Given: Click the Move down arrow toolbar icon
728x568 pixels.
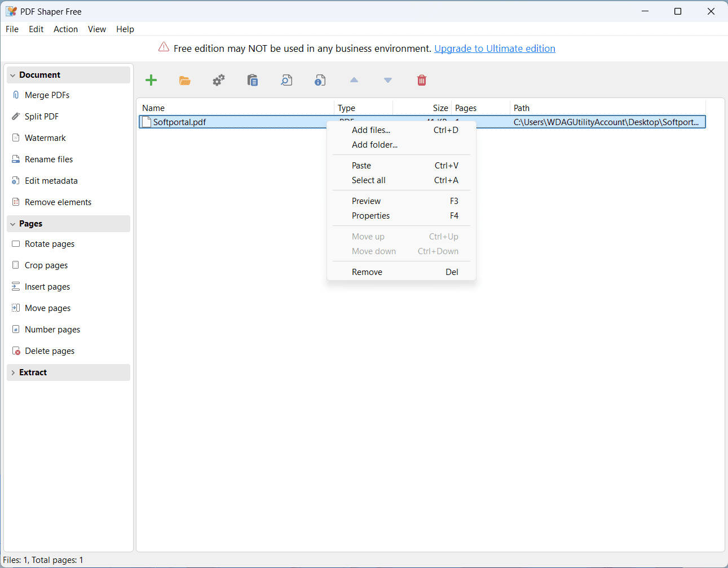Looking at the screenshot, I should coord(388,80).
